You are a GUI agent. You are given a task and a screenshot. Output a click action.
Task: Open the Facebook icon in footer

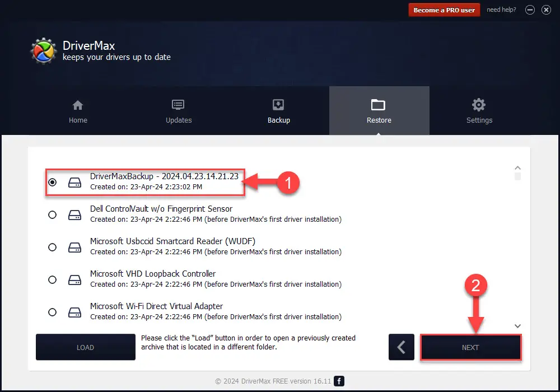click(x=339, y=381)
